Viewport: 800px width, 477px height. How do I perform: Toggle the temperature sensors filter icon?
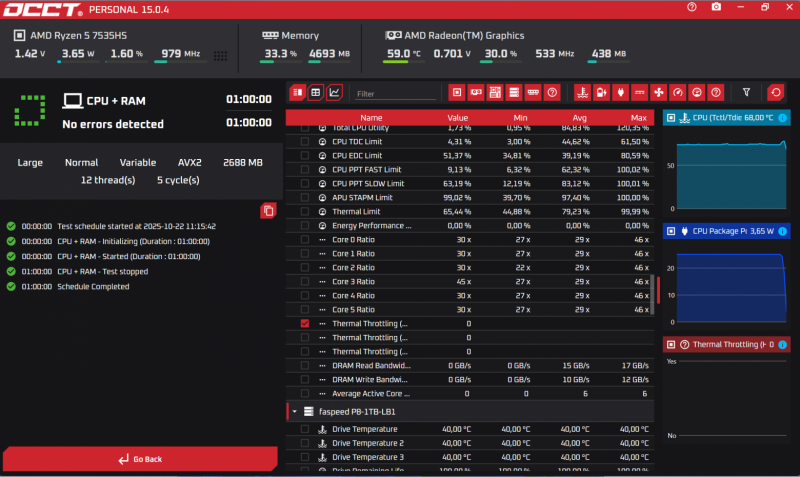tap(582, 93)
